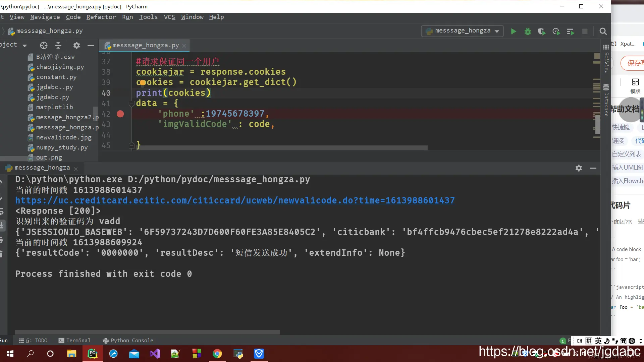Select chaojiying.py in project tree
644x362 pixels.
click(60, 67)
